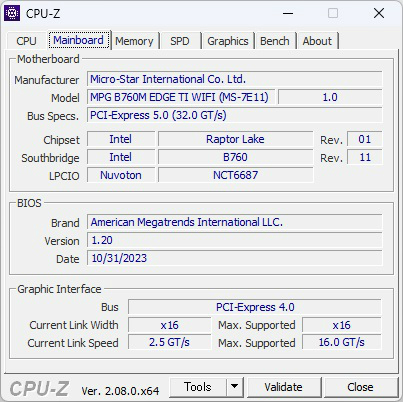Select current link speed 2.5 GT/s
The width and height of the screenshot is (403, 402).
[x=170, y=342]
